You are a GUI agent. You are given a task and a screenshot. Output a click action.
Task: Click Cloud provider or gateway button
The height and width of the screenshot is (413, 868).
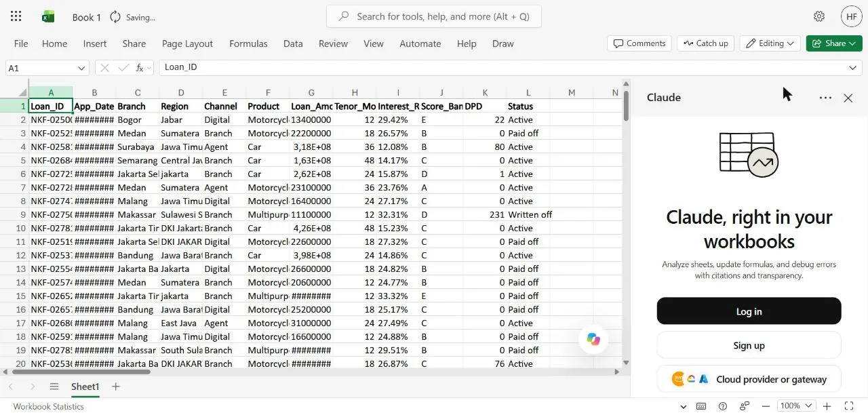coord(749,379)
